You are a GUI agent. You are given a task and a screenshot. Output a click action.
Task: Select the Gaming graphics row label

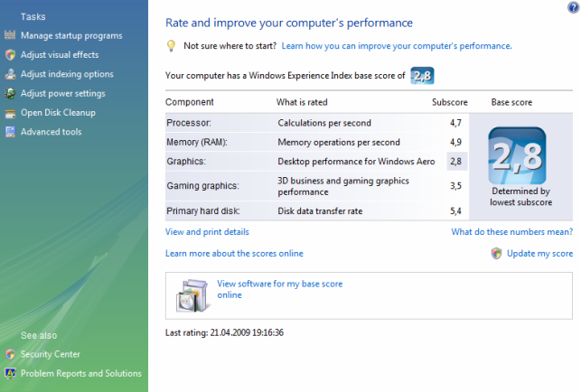(x=202, y=186)
